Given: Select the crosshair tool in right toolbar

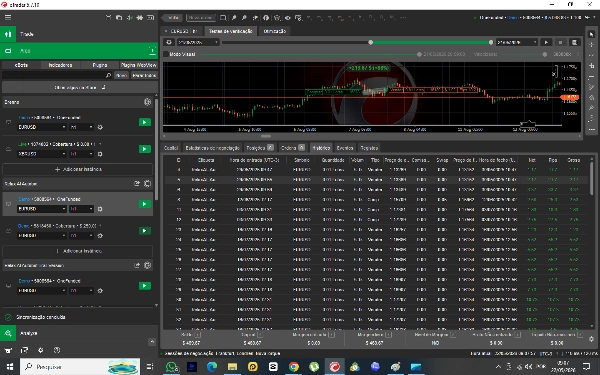Looking at the screenshot, I should click(x=592, y=45).
